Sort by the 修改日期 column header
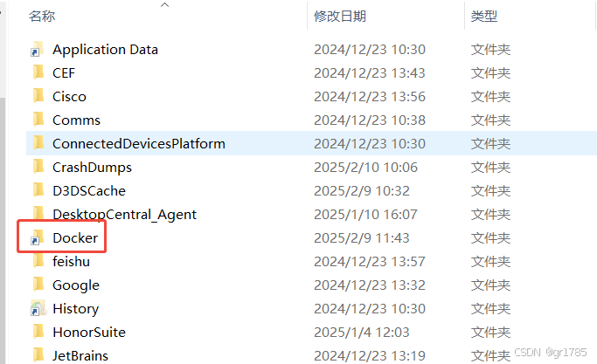 click(340, 17)
